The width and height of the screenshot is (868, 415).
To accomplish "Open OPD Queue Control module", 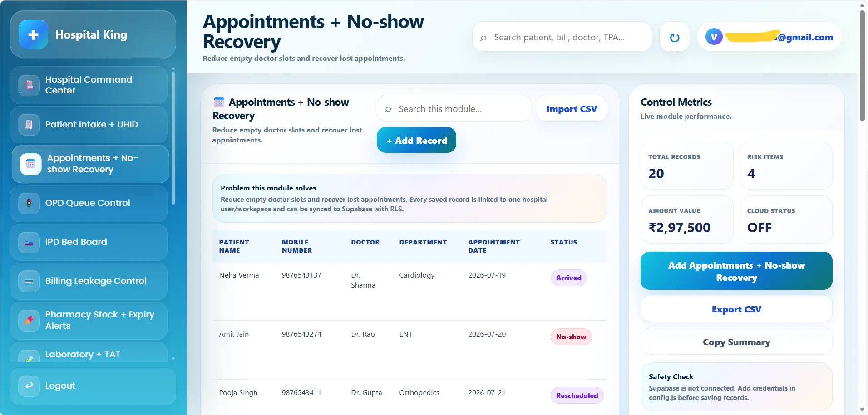I will pyautogui.click(x=89, y=203).
